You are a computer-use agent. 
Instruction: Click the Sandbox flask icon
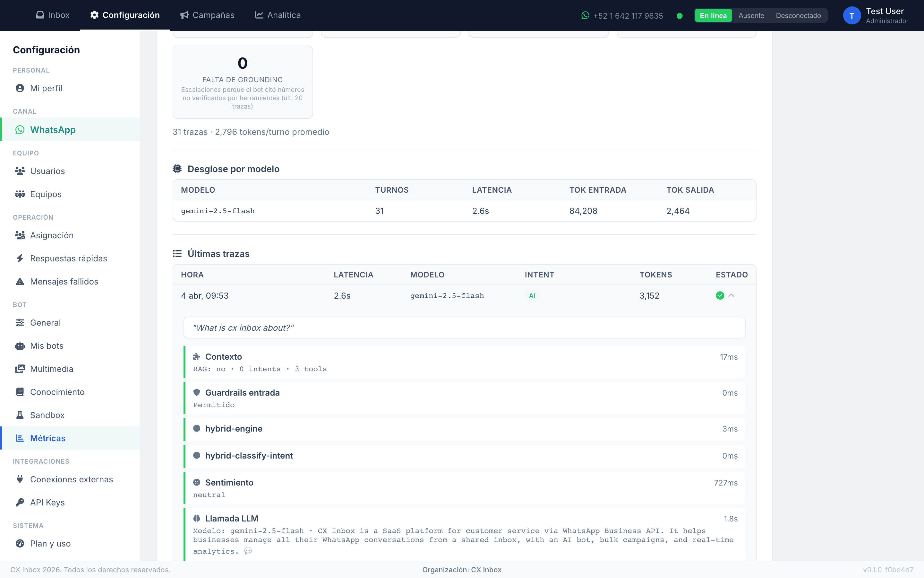pyautogui.click(x=20, y=415)
